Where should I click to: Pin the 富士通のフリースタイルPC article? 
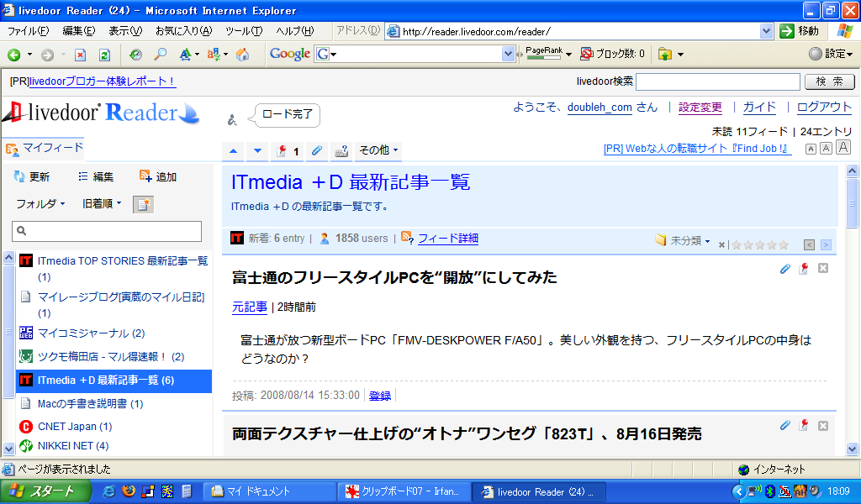pyautogui.click(x=803, y=268)
